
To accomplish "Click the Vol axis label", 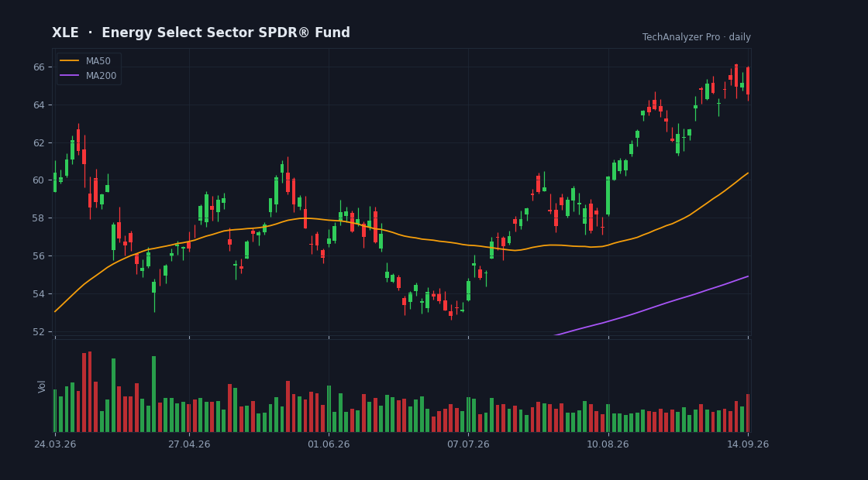I will (x=42, y=386).
